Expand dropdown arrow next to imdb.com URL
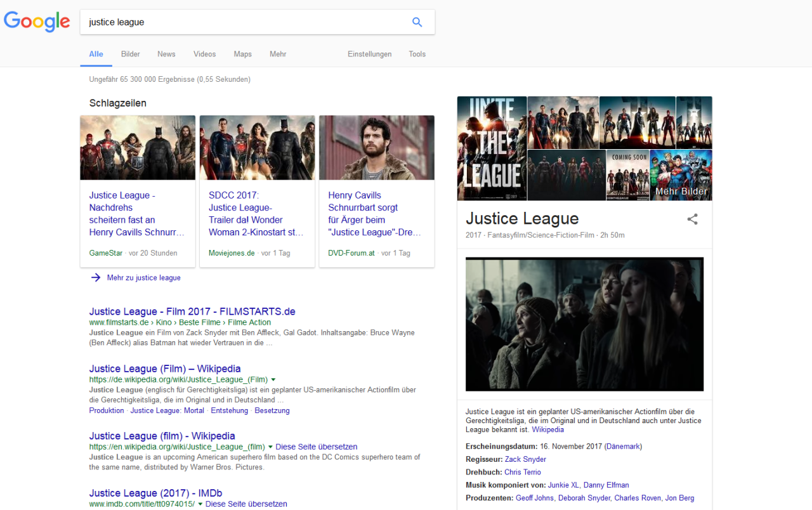 pyautogui.click(x=200, y=504)
